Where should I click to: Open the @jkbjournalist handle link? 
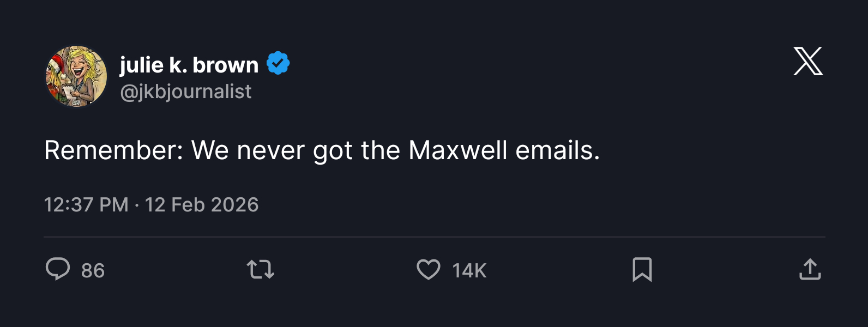click(x=186, y=92)
